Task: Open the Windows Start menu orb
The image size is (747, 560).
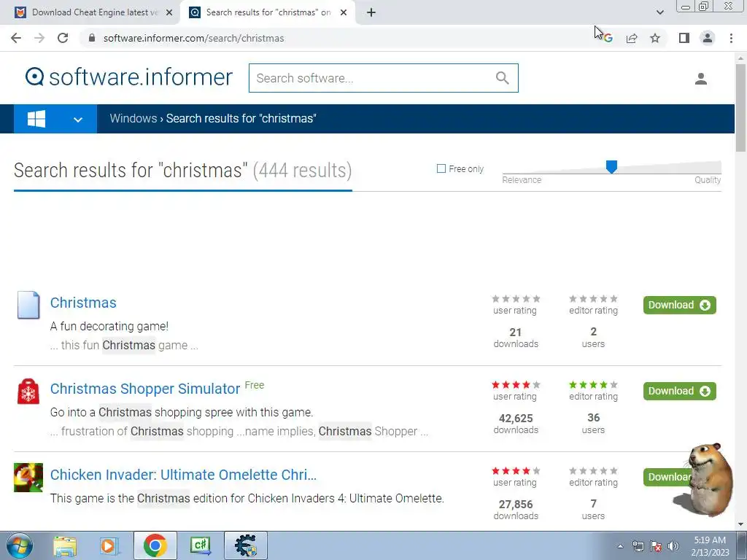Action: pos(20,545)
